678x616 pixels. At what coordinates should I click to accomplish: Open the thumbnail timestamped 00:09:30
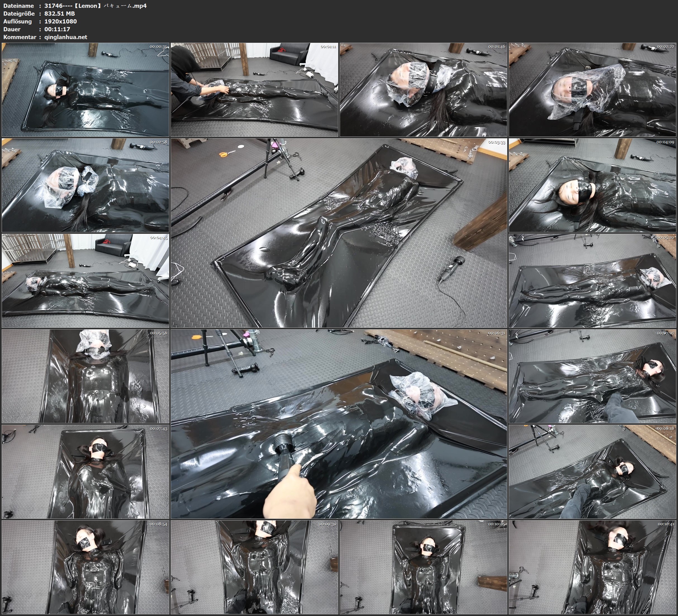coord(254,567)
